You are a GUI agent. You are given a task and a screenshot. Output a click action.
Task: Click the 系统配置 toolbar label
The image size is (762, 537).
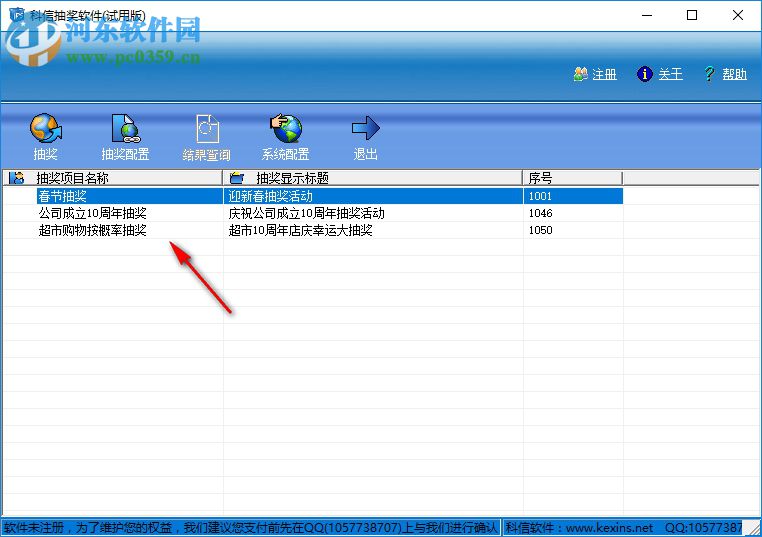[x=286, y=155]
